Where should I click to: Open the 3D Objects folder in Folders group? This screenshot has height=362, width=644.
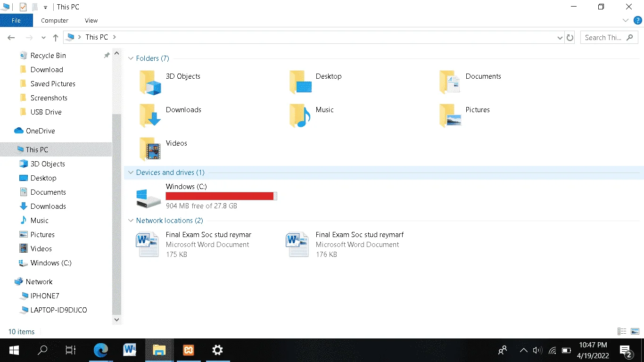click(170, 82)
